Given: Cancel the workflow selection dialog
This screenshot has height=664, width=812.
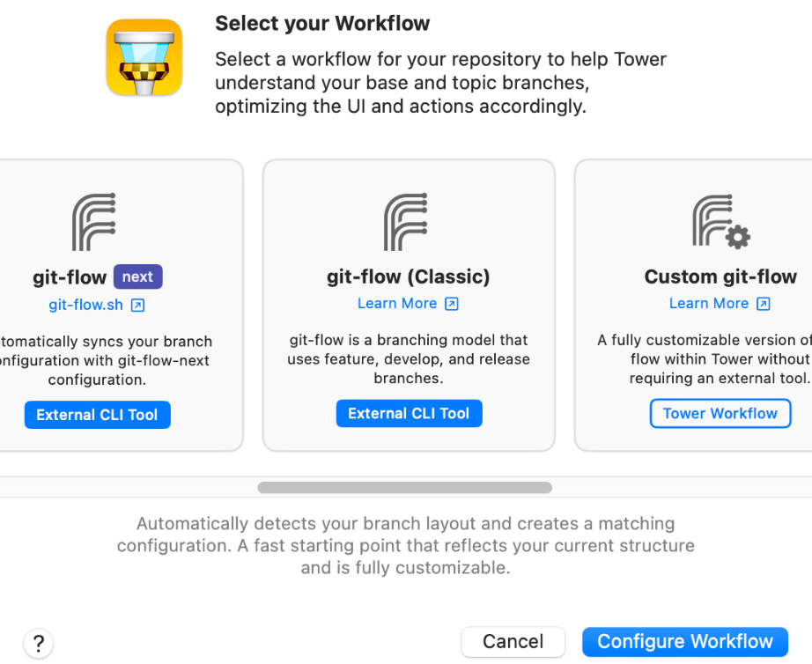Looking at the screenshot, I should pos(513,642).
